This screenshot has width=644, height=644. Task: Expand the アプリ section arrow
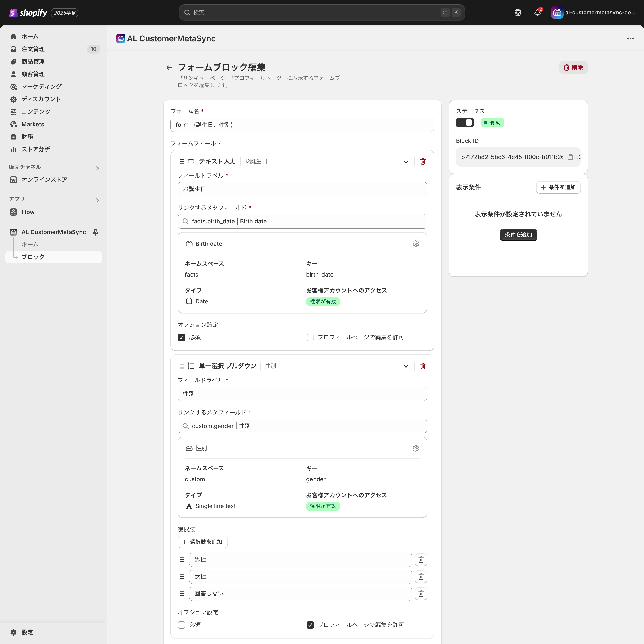[97, 200]
